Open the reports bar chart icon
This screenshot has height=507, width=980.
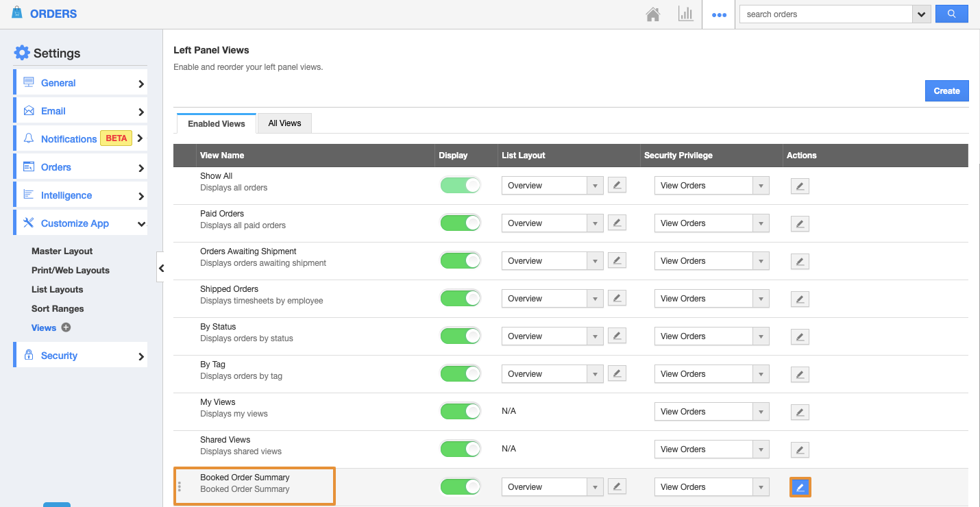pos(685,14)
